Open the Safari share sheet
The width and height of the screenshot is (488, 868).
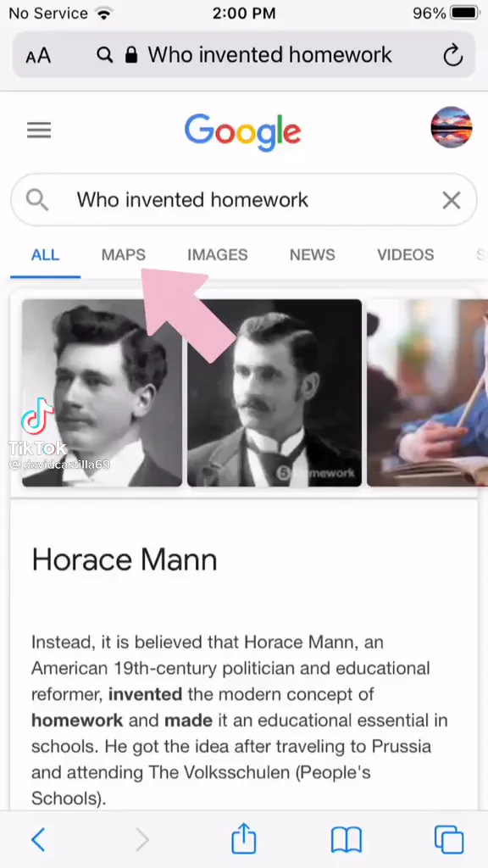243,838
